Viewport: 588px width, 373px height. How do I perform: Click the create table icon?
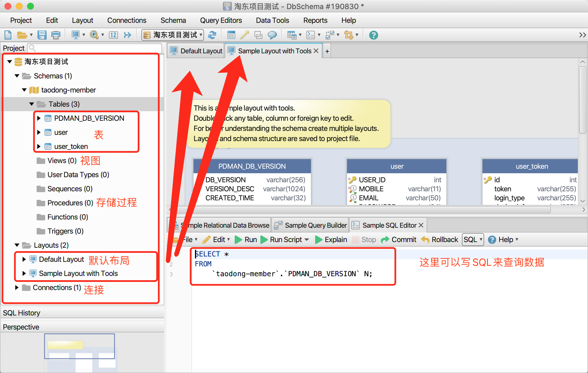point(231,35)
